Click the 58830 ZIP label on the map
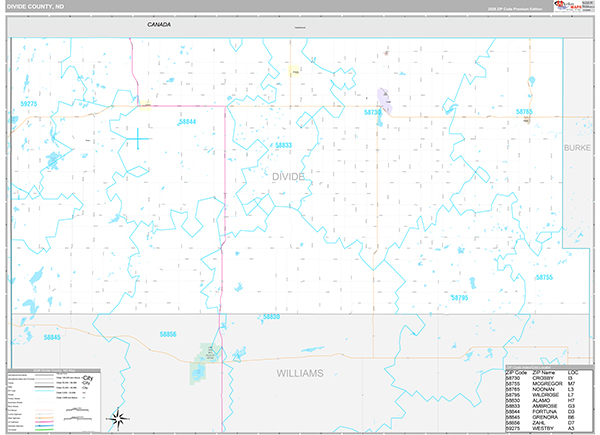 pos(271,317)
